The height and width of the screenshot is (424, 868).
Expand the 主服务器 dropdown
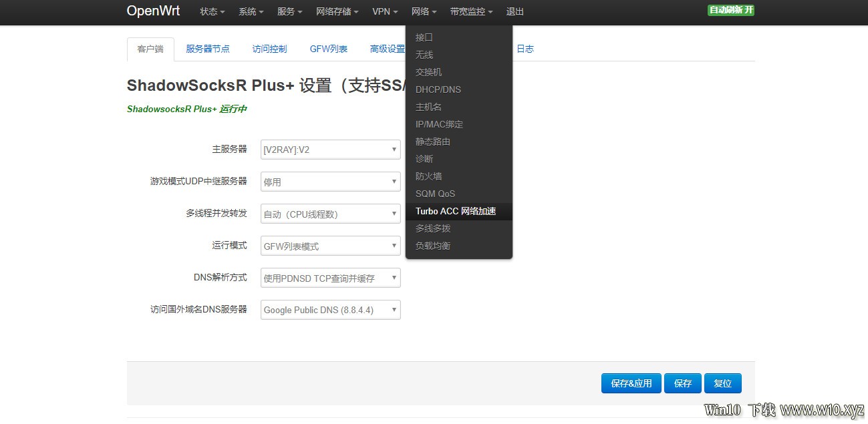click(330, 150)
